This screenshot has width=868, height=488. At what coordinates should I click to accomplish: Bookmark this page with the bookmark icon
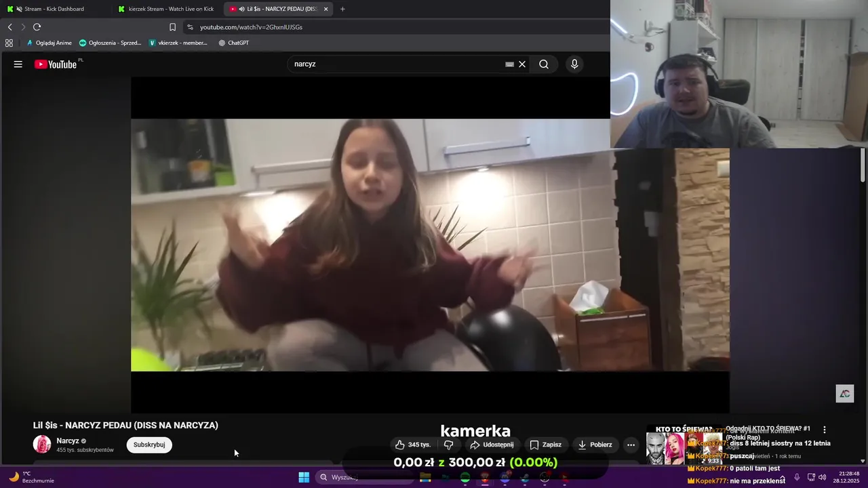point(172,27)
